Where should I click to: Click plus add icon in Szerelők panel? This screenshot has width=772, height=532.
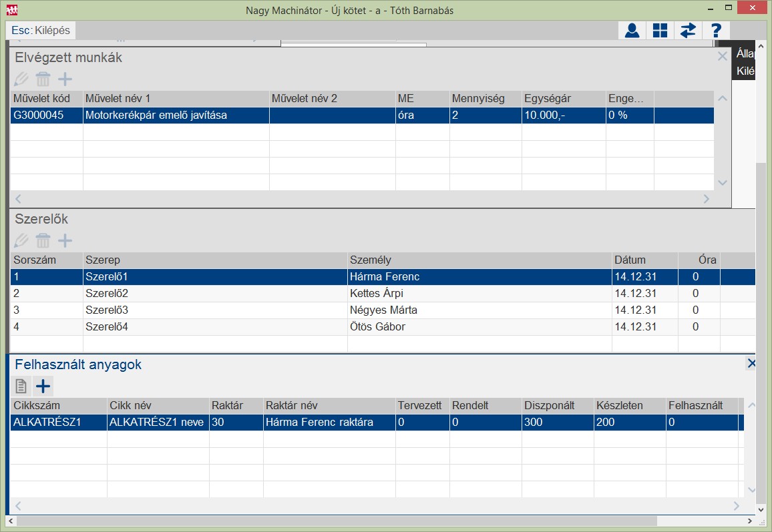click(65, 240)
